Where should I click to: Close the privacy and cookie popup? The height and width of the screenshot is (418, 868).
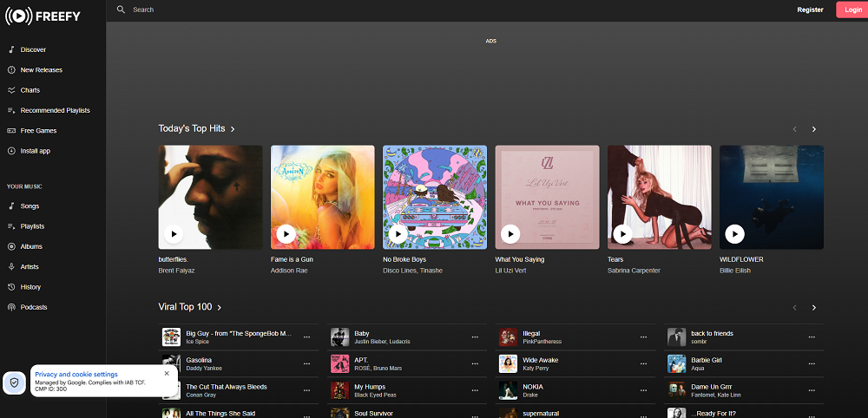tap(167, 373)
